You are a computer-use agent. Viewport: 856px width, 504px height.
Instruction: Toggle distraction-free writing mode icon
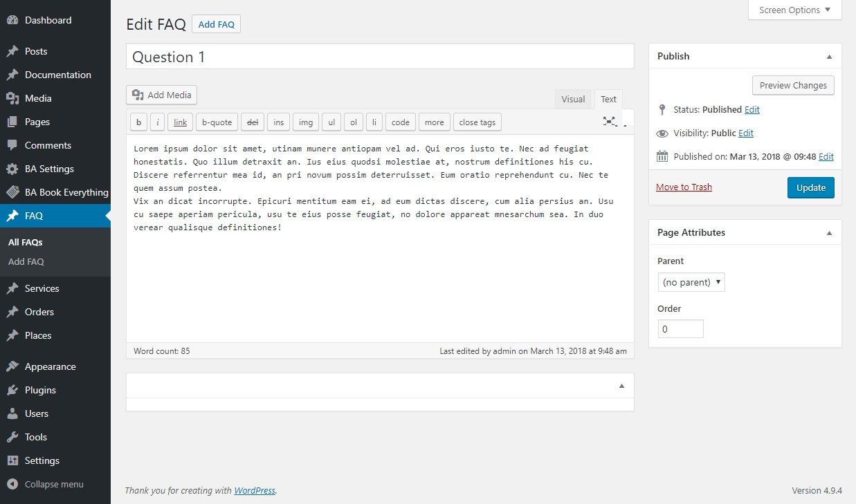(x=609, y=122)
